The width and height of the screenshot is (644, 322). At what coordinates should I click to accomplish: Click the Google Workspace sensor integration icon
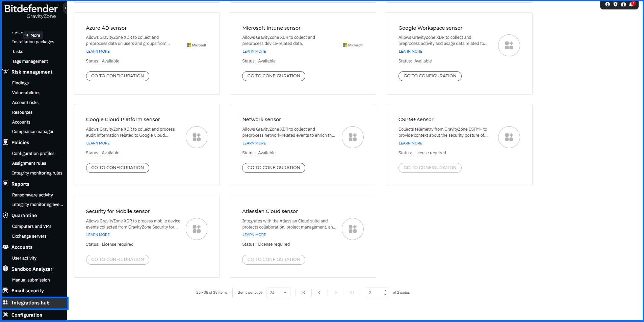tap(509, 46)
